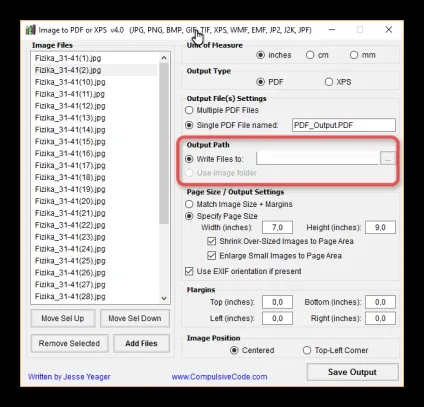Image resolution: width=424 pixels, height=407 pixels.
Task: Select Centered image position
Action: point(234,350)
